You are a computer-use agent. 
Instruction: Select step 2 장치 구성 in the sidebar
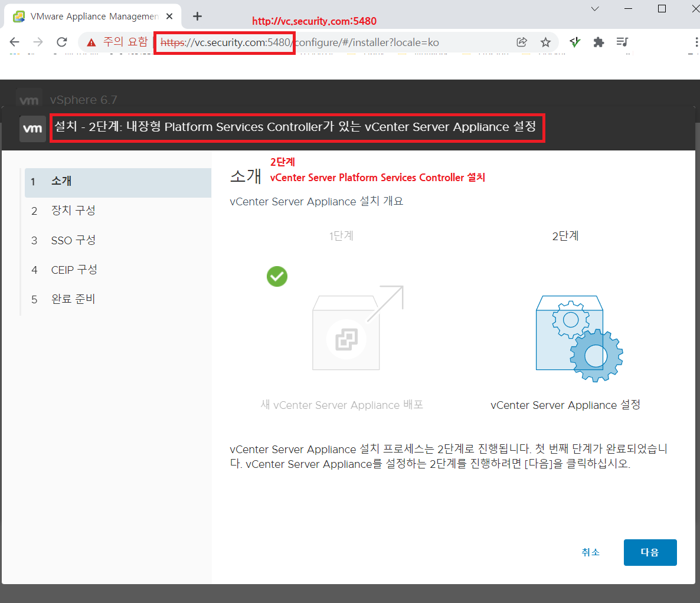[x=118, y=211]
